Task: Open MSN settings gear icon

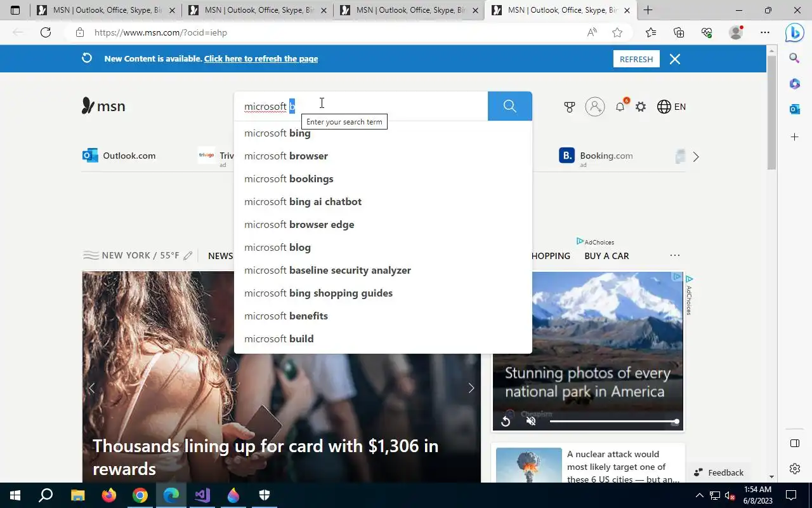Action: (x=641, y=107)
